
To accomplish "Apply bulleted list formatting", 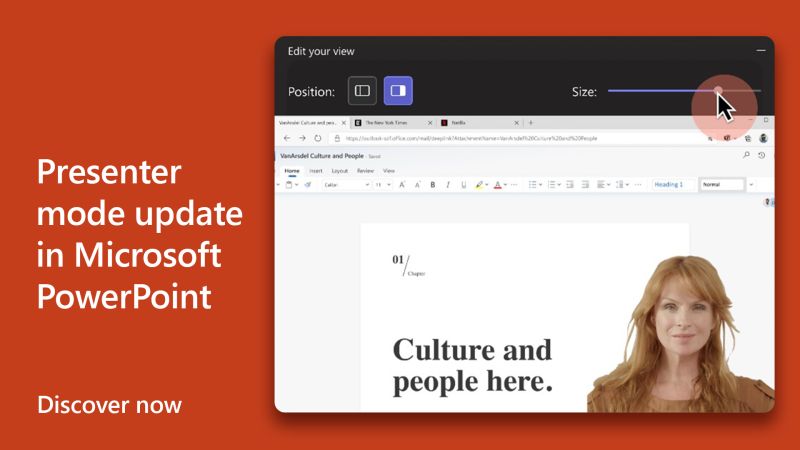I will [x=532, y=185].
